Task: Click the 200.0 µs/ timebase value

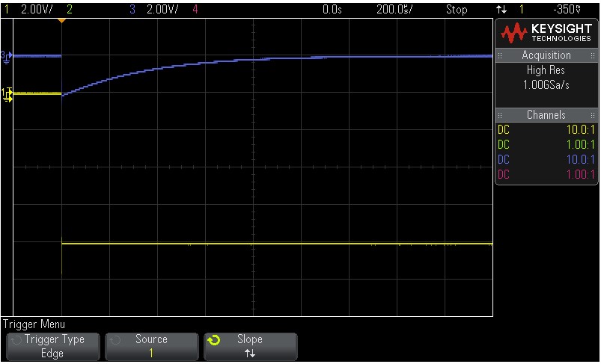Action: point(394,10)
